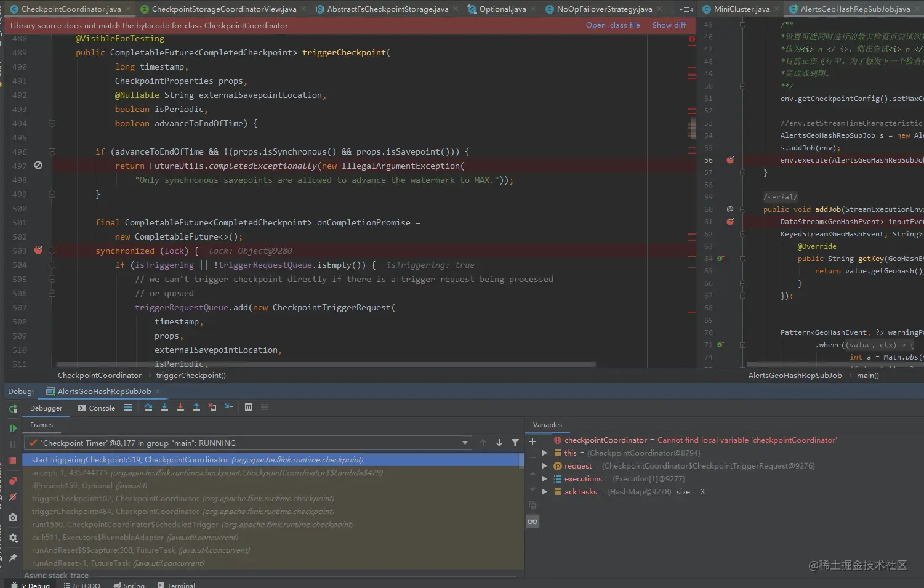The width and height of the screenshot is (924, 588).
Task: Click CheckpointCoordinator breadcrumb
Action: click(x=100, y=375)
